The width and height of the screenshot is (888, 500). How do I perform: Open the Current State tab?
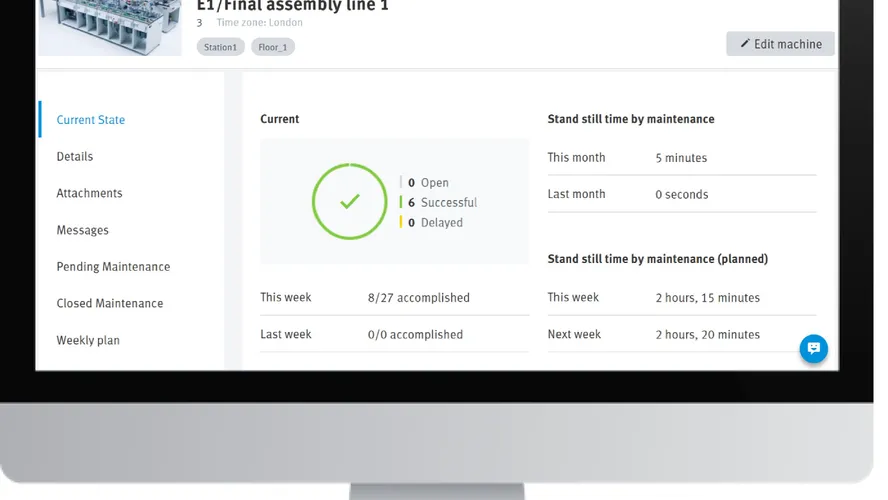(91, 120)
